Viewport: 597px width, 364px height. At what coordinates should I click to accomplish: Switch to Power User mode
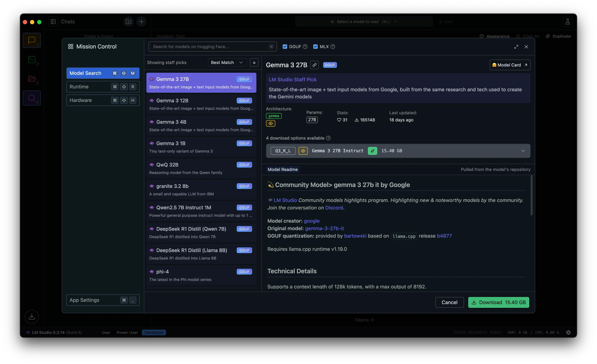[x=127, y=332]
